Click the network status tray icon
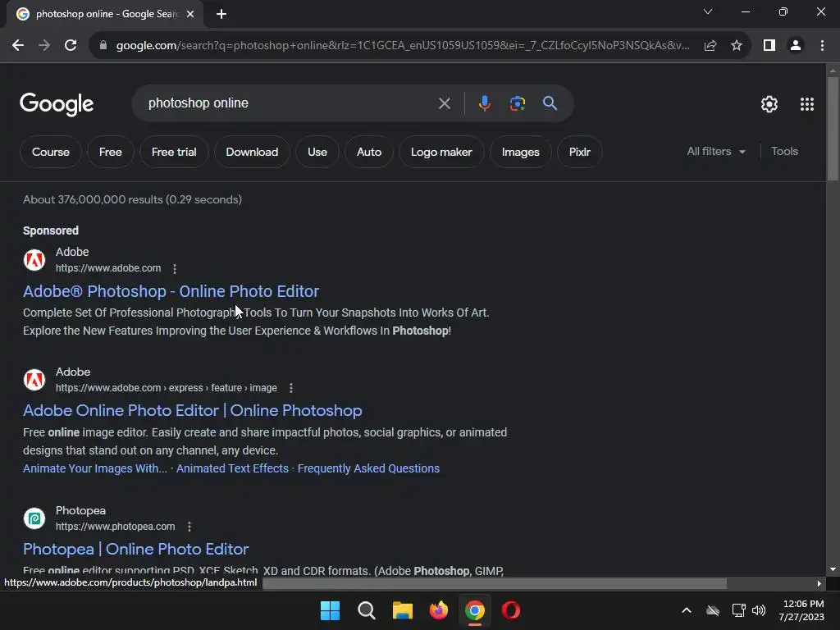 [738, 610]
